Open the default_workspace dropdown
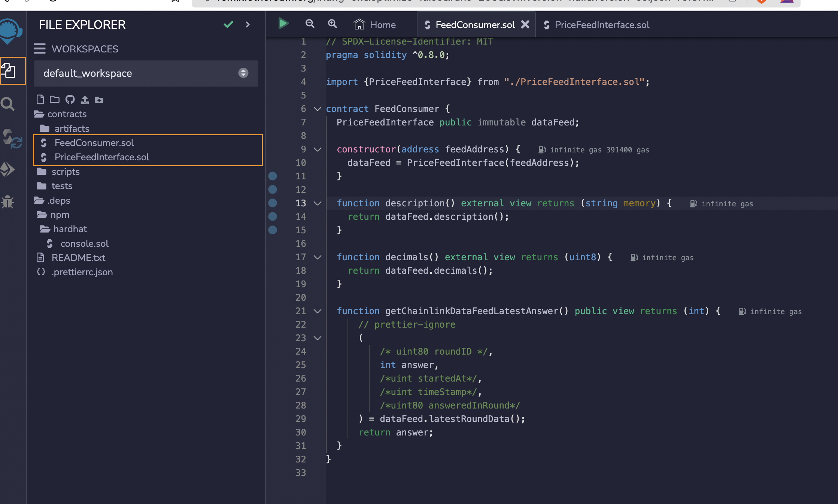The width and height of the screenshot is (838, 504). click(146, 73)
